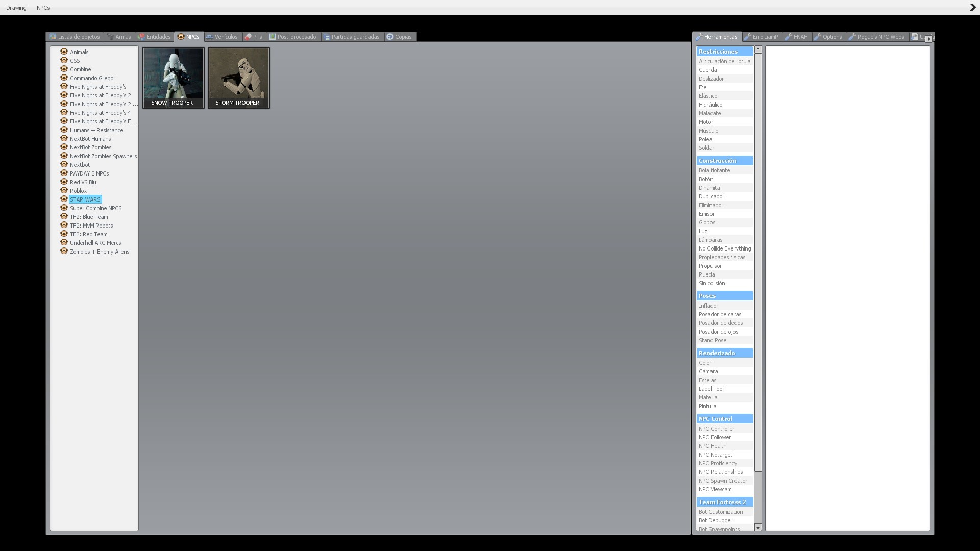Switch to the Vehículos tab
The image size is (980, 551).
222,37
